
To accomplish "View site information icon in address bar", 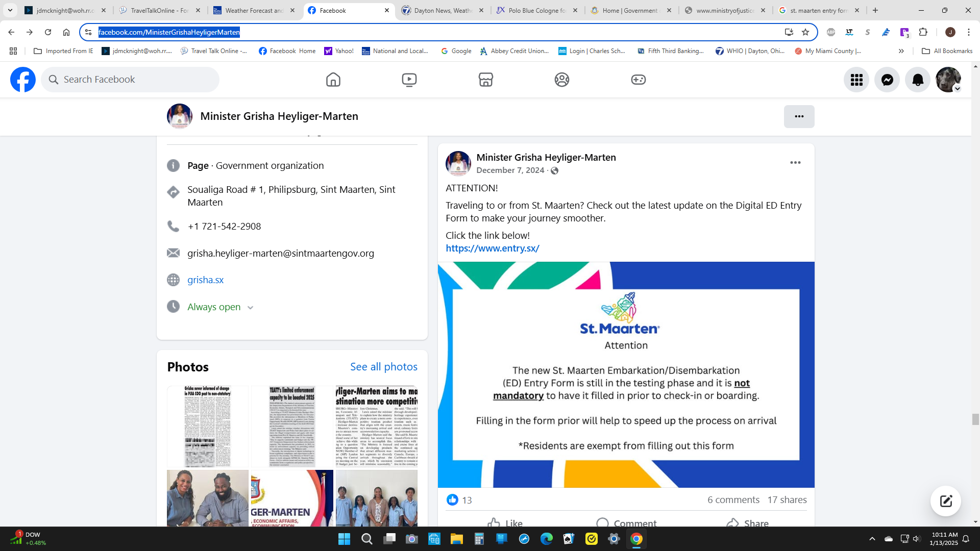I will (x=88, y=32).
